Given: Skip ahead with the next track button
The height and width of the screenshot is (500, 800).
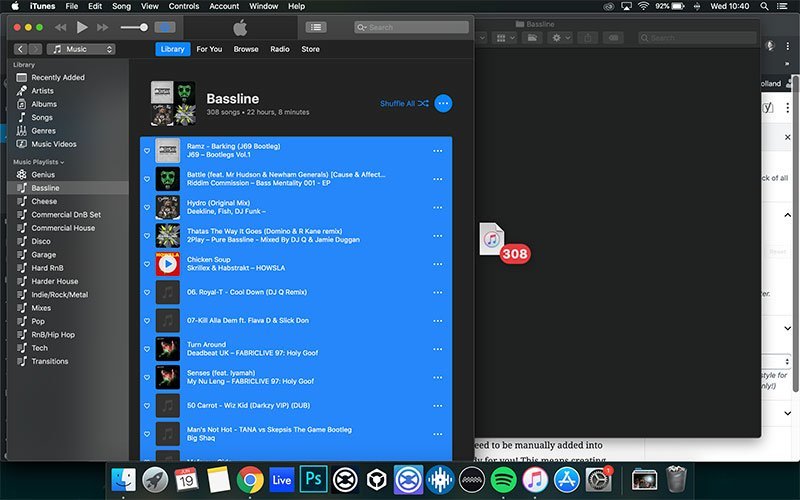Looking at the screenshot, I should point(103,27).
